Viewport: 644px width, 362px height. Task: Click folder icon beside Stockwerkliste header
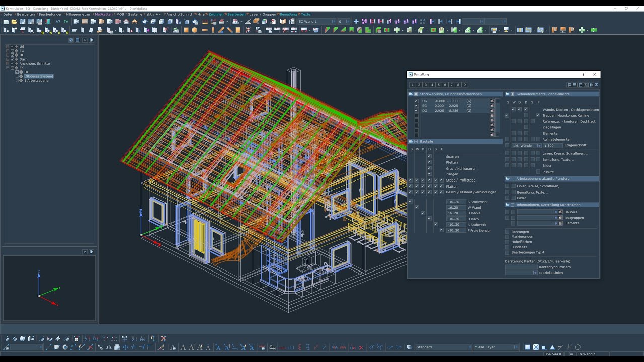[411, 94]
